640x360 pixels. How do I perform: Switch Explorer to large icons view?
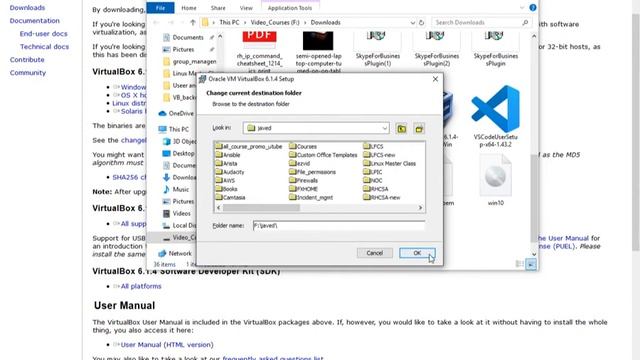(x=531, y=264)
